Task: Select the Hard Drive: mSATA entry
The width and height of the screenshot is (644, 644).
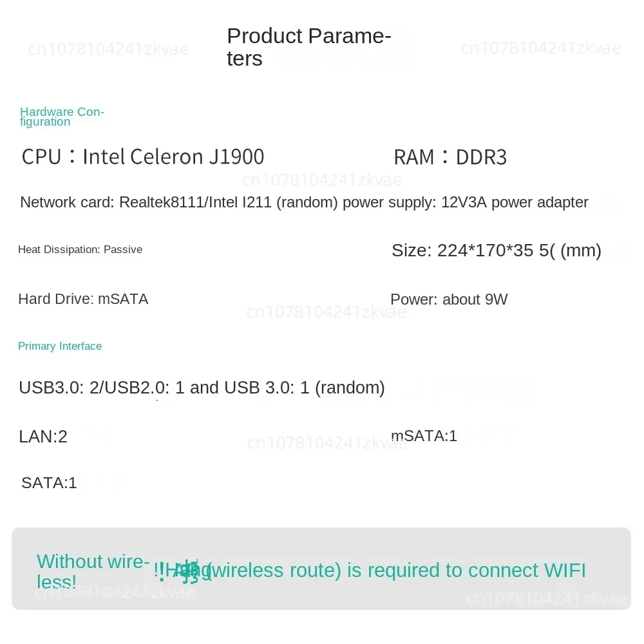Action: pyautogui.click(x=83, y=299)
